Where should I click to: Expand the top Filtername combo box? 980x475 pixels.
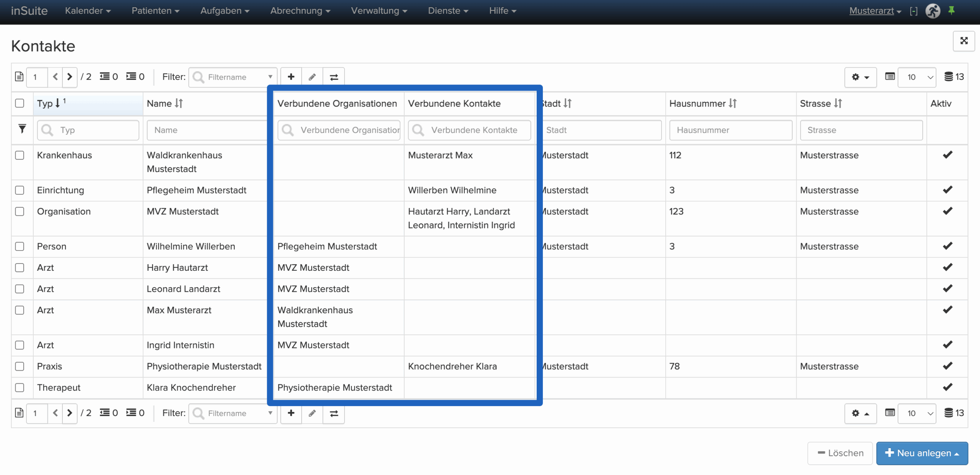pos(270,77)
